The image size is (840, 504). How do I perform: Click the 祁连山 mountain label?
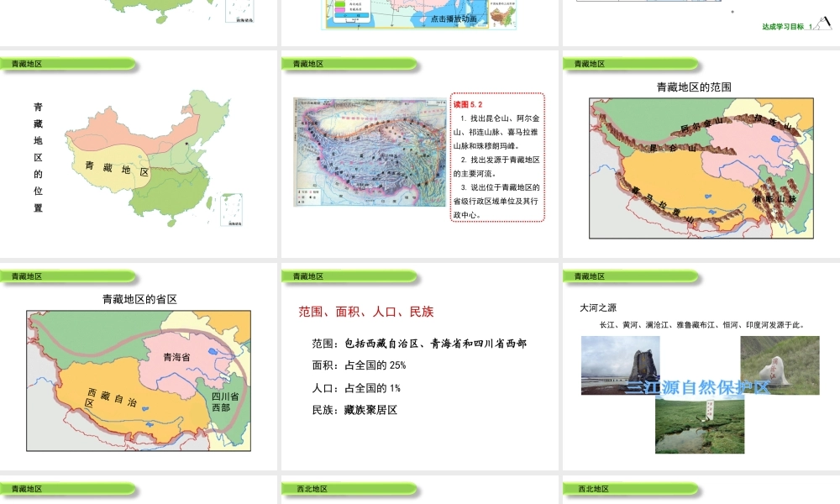[x=773, y=122]
